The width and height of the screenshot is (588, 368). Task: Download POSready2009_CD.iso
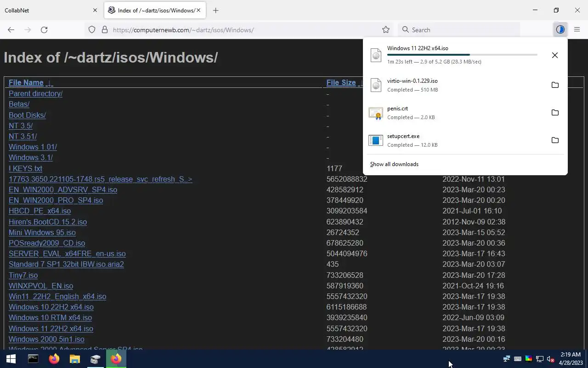(x=47, y=243)
